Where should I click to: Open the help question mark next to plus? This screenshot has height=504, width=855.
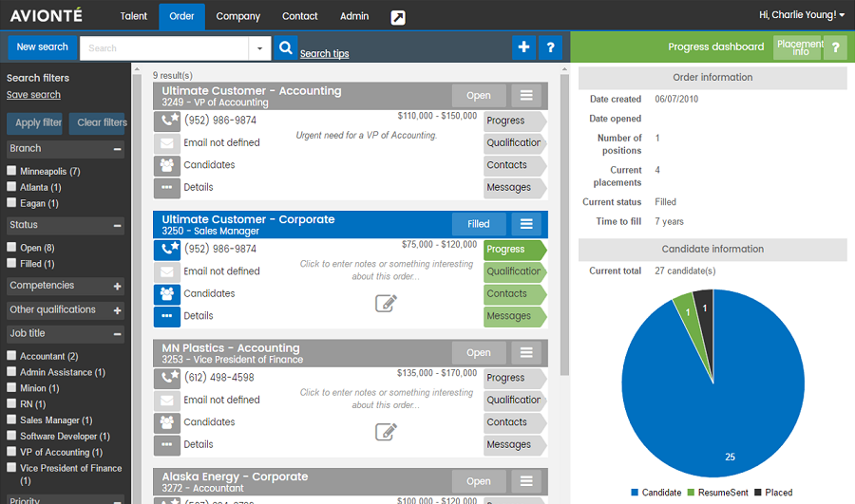pos(550,47)
